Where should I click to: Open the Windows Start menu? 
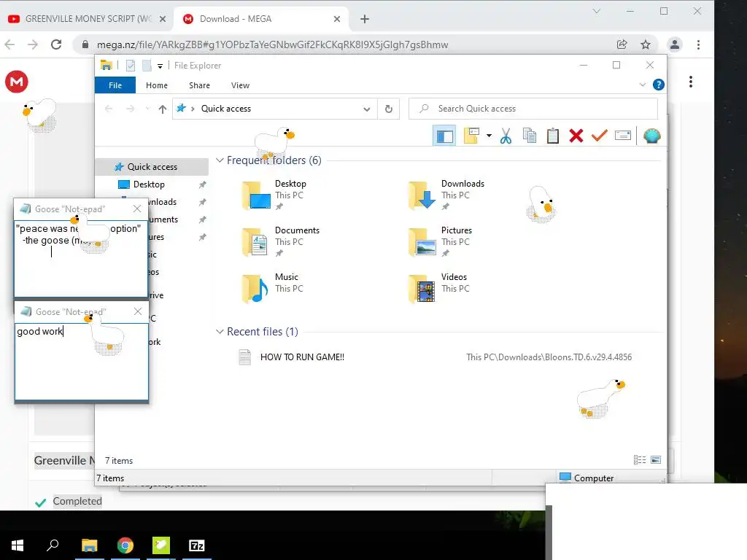pyautogui.click(x=18, y=545)
